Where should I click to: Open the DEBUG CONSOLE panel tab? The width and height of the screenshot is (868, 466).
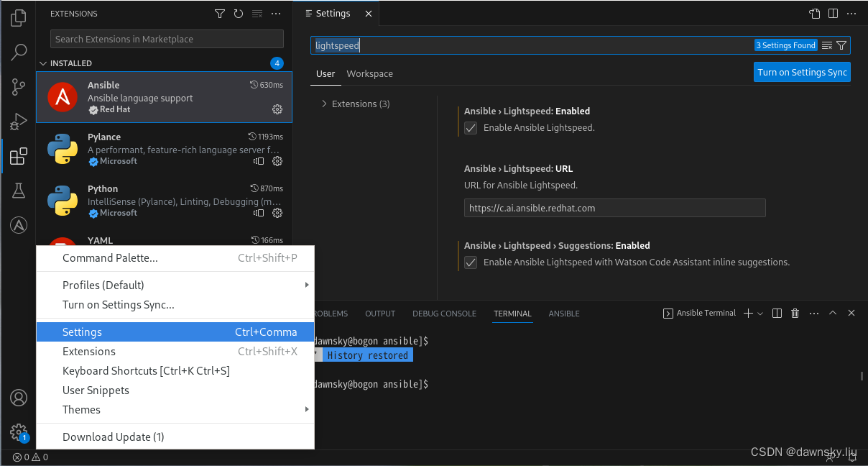tap(444, 314)
